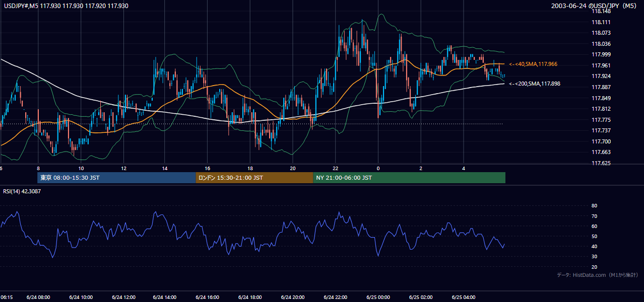Viewport: 644px width, 302px height.
Task: Click hour label 8 under price chart
Action: pyautogui.click(x=38, y=169)
